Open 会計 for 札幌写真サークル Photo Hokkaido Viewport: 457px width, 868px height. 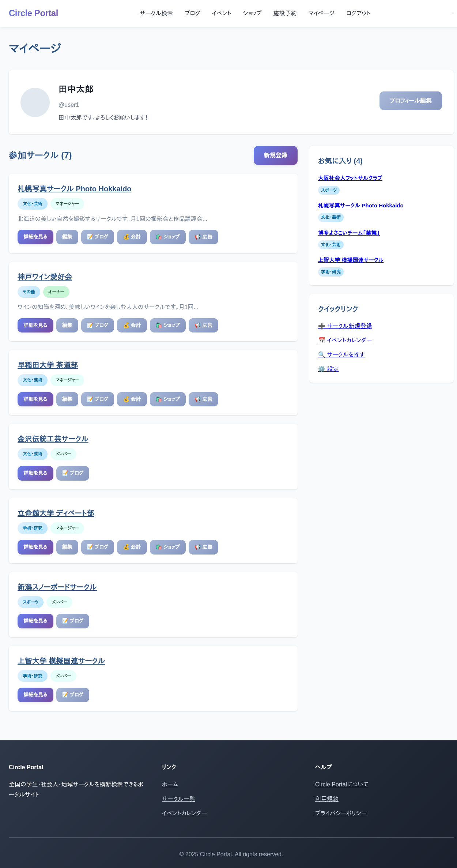point(132,237)
